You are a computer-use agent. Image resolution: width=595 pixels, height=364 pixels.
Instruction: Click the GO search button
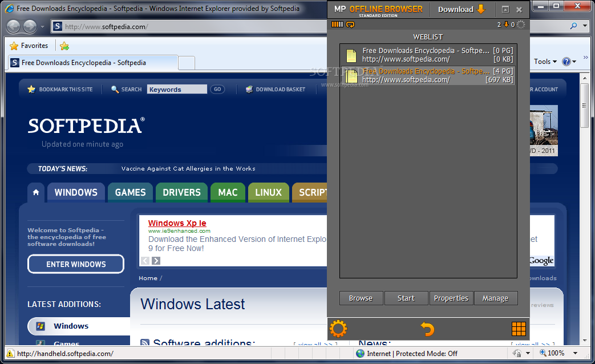pyautogui.click(x=217, y=89)
